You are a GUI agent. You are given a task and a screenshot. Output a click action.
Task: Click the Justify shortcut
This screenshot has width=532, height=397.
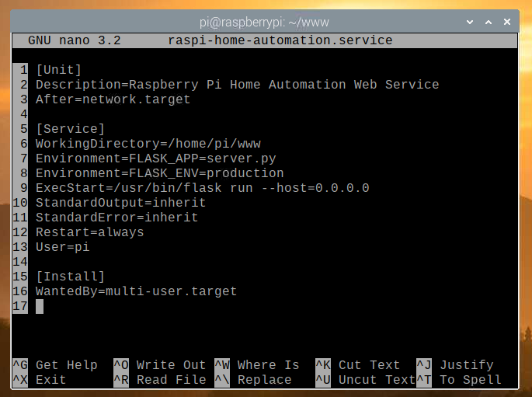click(466, 365)
